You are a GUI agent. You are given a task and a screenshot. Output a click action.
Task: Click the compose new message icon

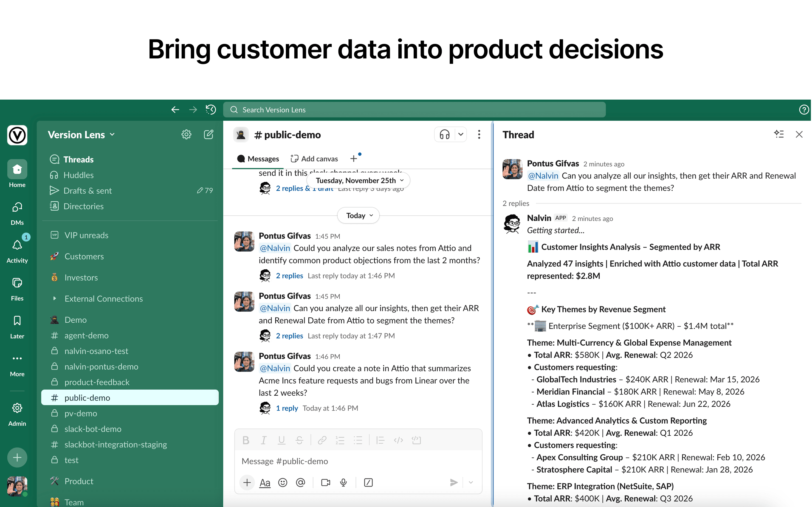click(x=208, y=134)
